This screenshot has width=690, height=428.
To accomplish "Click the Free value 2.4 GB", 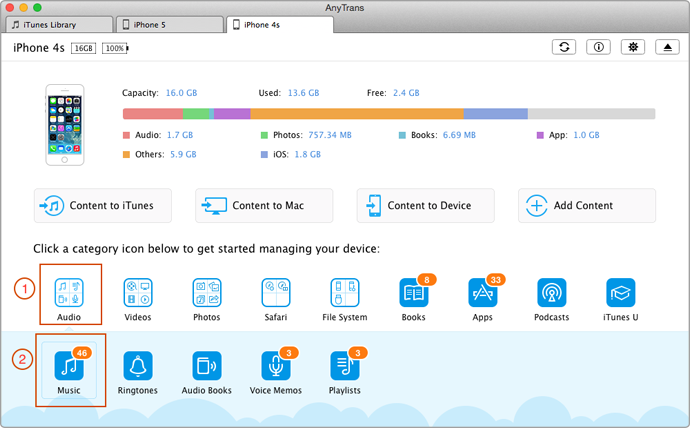I will point(406,93).
